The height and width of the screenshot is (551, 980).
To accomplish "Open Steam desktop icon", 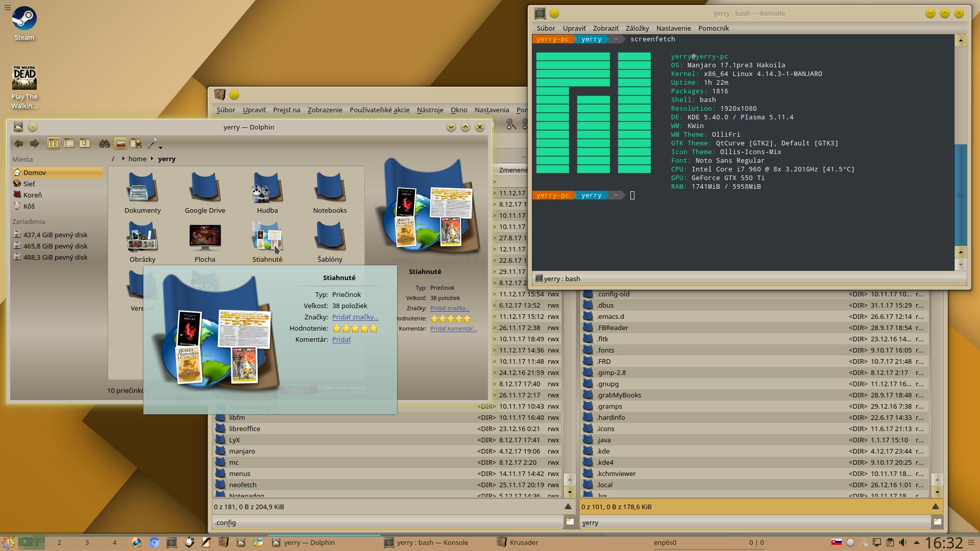I will [24, 23].
